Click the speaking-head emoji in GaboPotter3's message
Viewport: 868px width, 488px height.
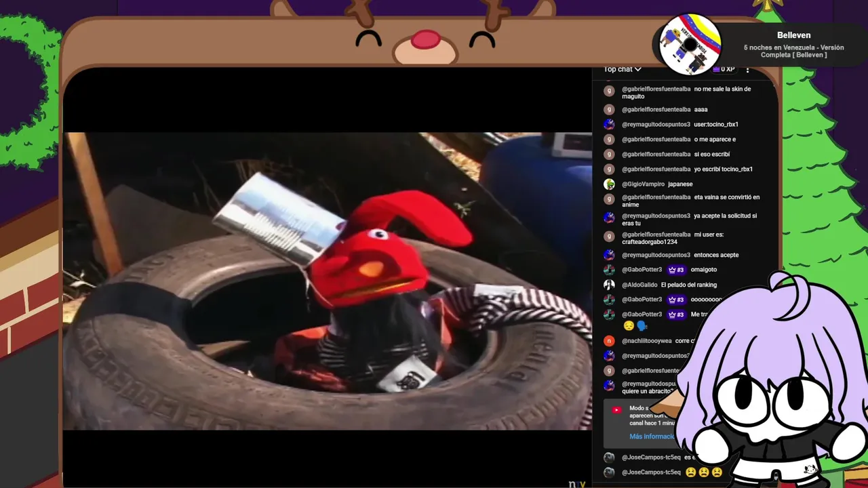pyautogui.click(x=642, y=326)
